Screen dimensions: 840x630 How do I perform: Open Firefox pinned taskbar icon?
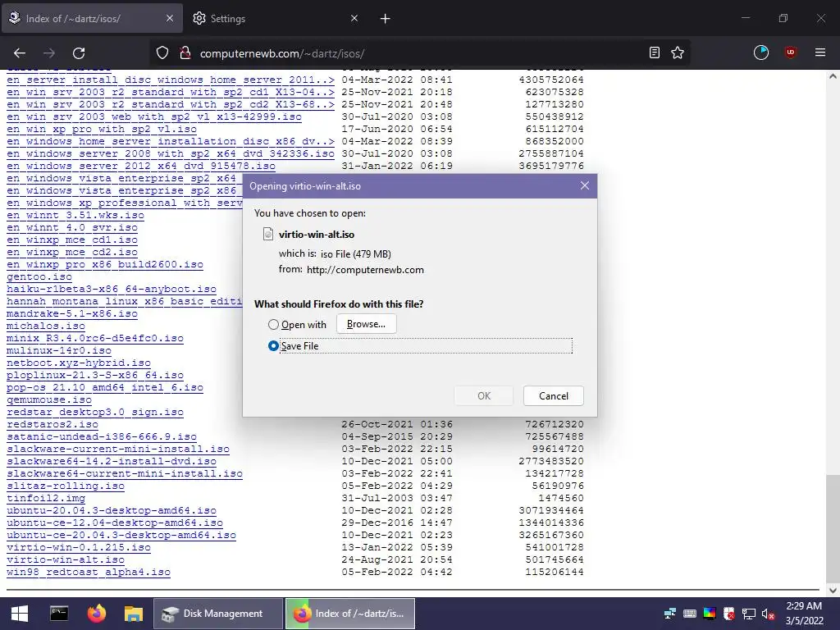point(97,614)
